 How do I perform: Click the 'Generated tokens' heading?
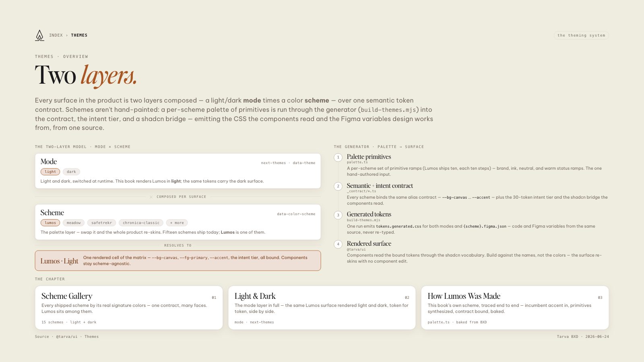point(369,214)
